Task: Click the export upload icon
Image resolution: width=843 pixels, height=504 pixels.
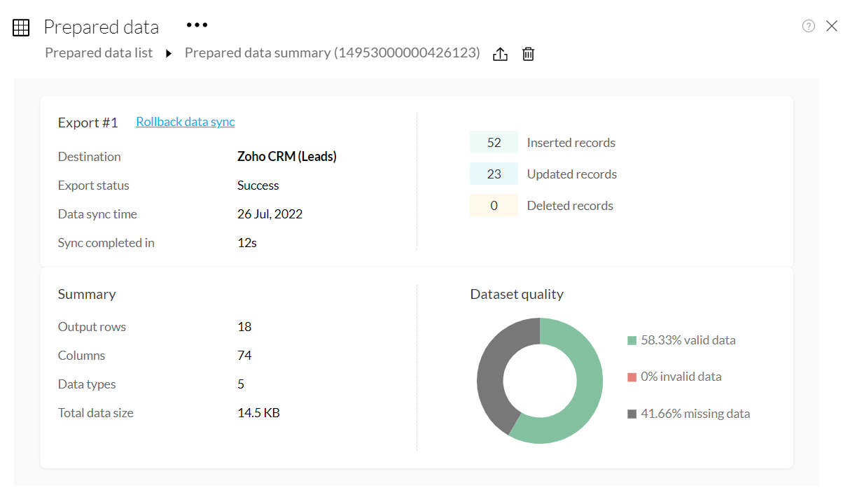Action: coord(500,54)
